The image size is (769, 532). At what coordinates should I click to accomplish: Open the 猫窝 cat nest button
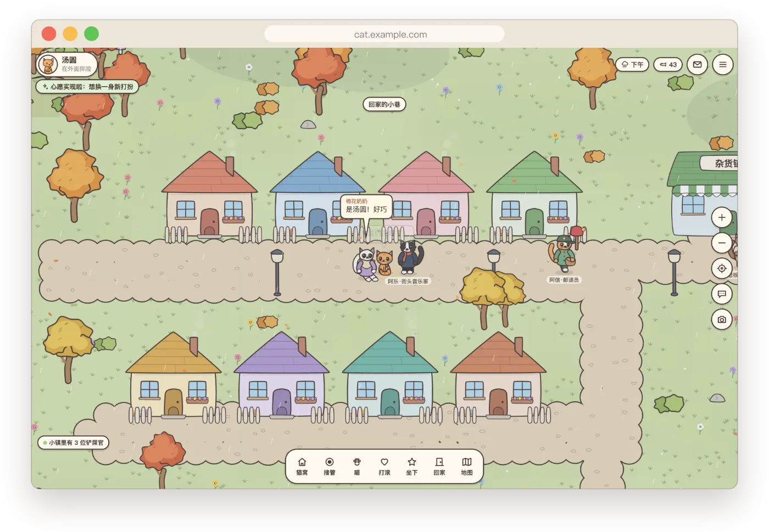(x=302, y=467)
